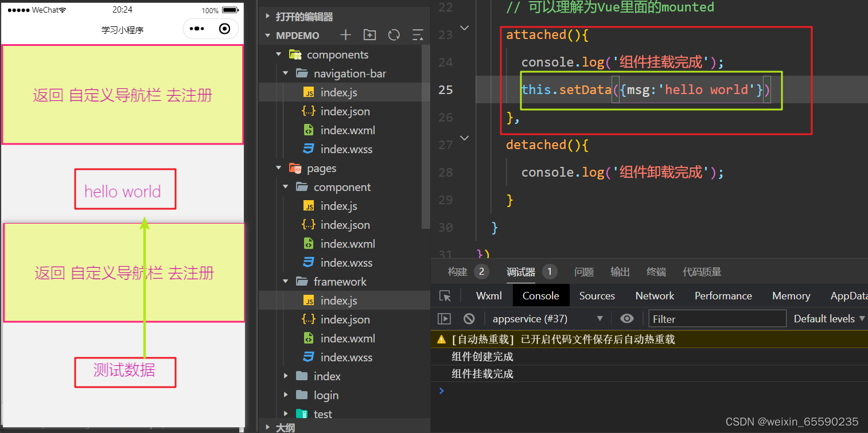The image size is (868, 433).
Task: Switch to the Performance tab
Action: point(723,296)
